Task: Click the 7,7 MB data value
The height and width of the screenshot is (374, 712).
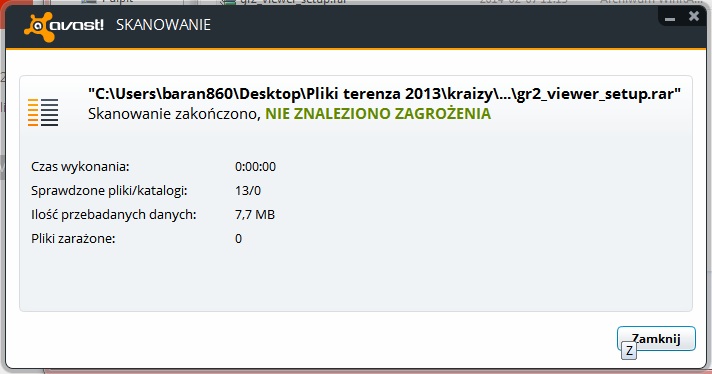Action: pyautogui.click(x=255, y=215)
